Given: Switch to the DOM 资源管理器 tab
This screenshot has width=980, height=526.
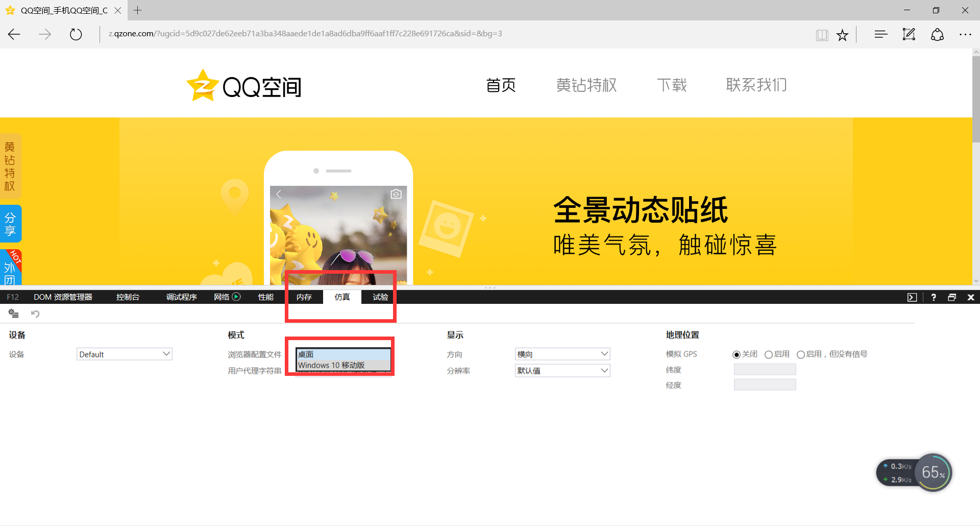Looking at the screenshot, I should click(63, 297).
